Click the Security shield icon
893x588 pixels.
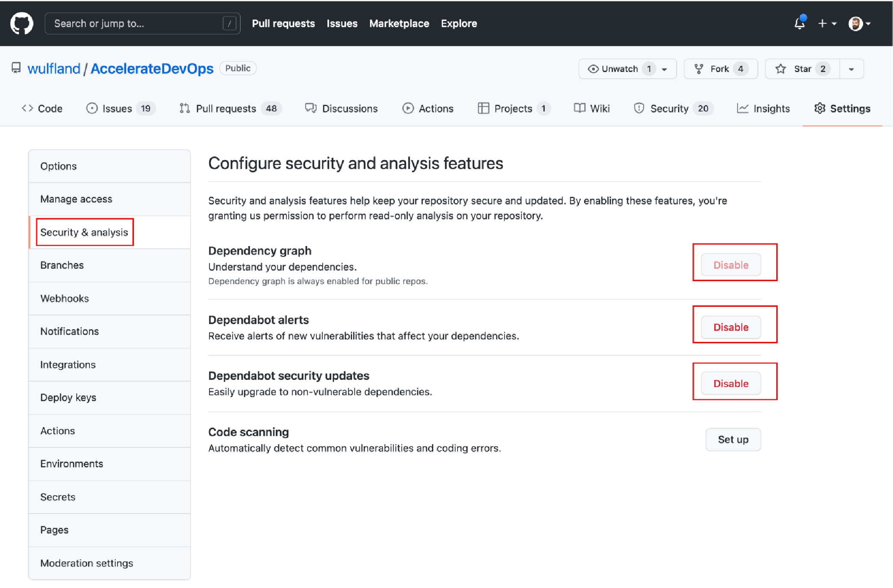639,108
